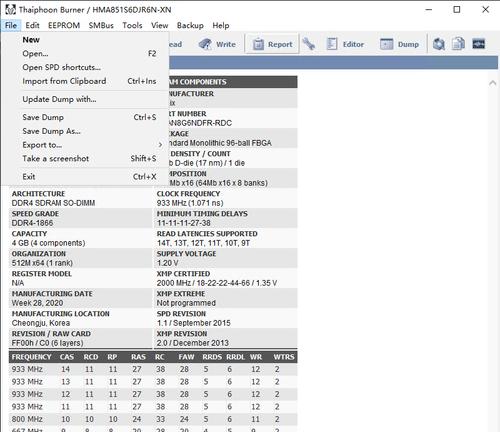Click the REGISTER MODEL N/A value
Viewport: 500px width, 432px height.
(x=18, y=283)
